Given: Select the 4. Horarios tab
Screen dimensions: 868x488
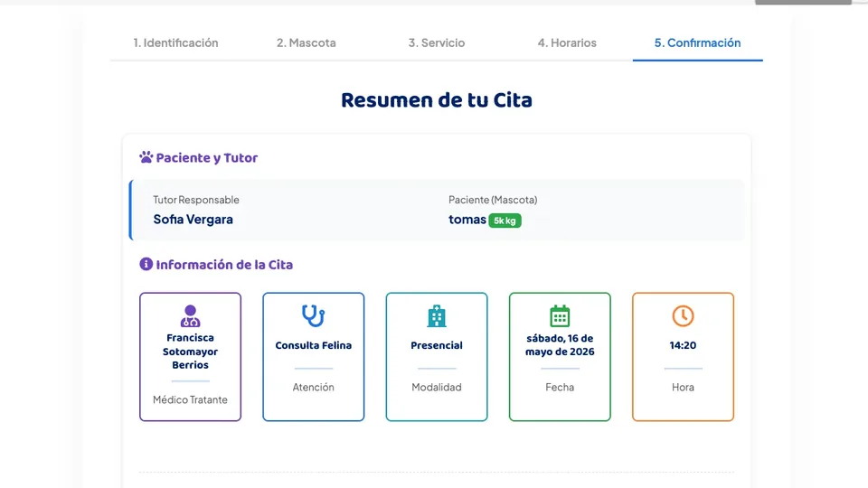Looking at the screenshot, I should tap(567, 42).
